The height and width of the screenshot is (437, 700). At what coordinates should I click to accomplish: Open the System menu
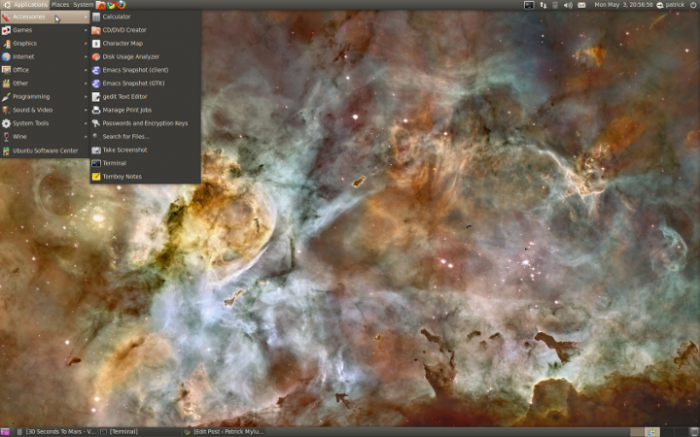(83, 5)
